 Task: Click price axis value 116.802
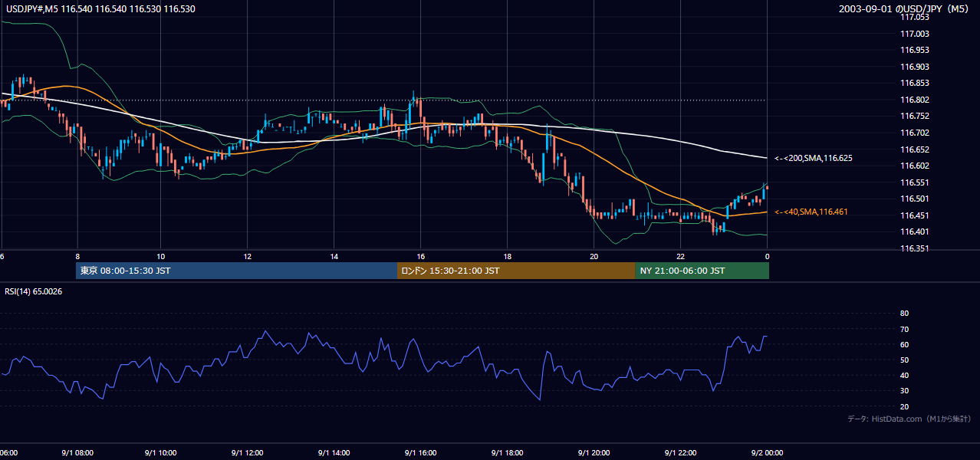coord(914,100)
